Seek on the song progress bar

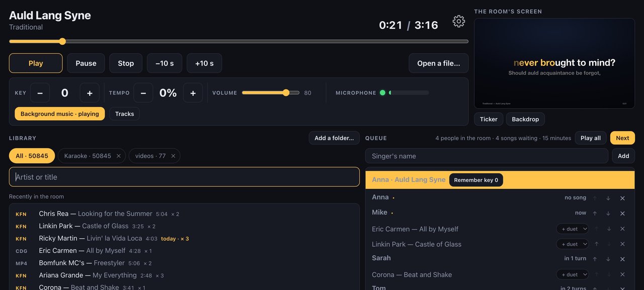point(238,41)
